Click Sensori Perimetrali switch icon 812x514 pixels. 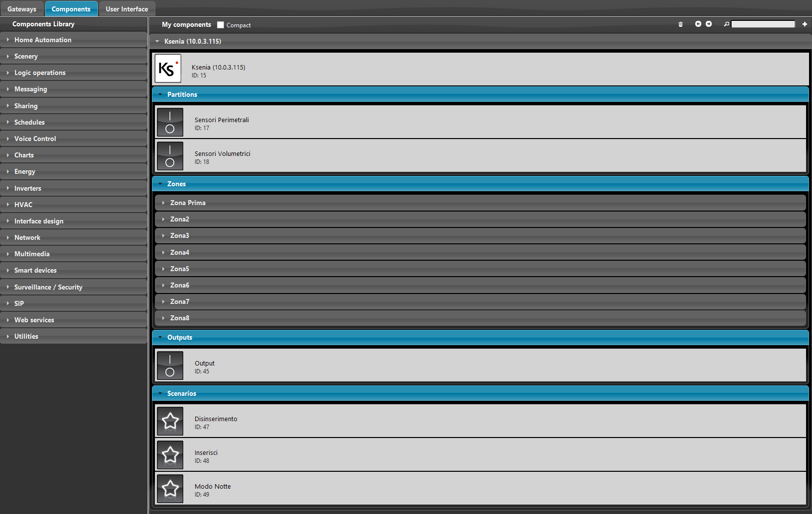(170, 122)
